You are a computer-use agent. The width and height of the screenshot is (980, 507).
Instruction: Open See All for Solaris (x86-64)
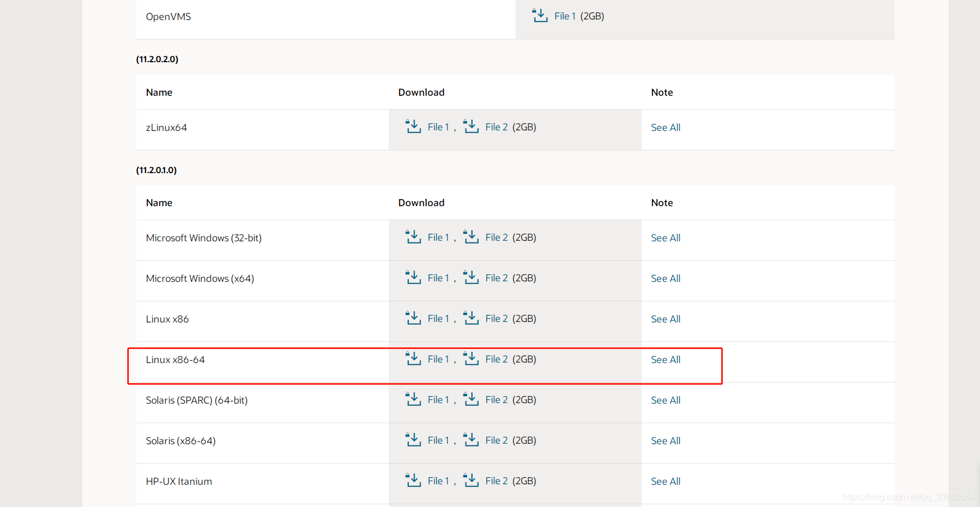(x=665, y=441)
